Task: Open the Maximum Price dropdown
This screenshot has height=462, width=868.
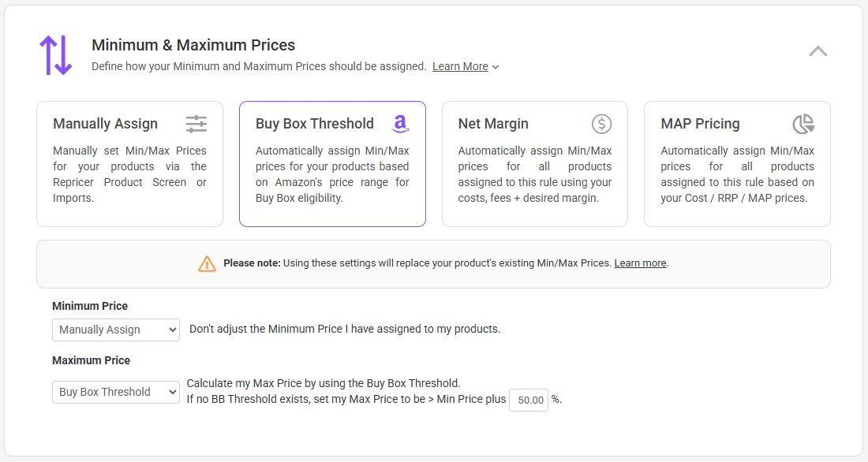Action: click(x=116, y=392)
